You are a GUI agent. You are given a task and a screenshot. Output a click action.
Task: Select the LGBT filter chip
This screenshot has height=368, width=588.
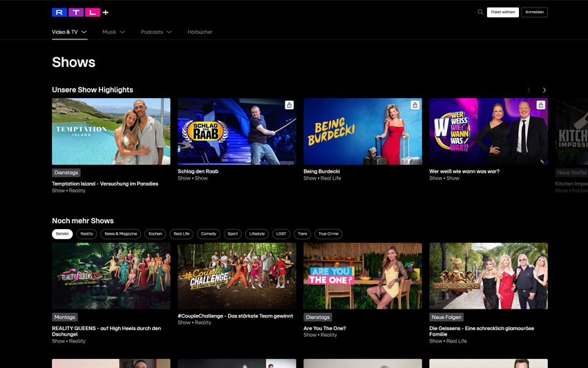tap(281, 234)
